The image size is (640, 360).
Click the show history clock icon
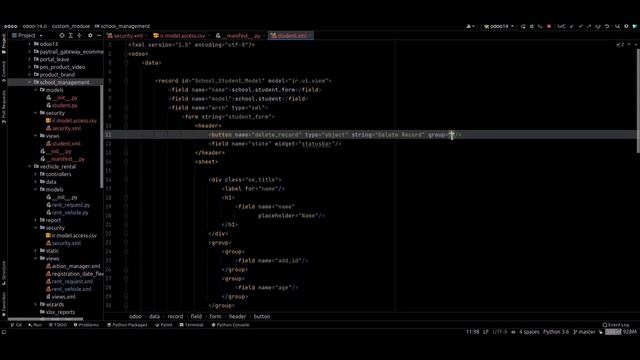tap(598, 27)
